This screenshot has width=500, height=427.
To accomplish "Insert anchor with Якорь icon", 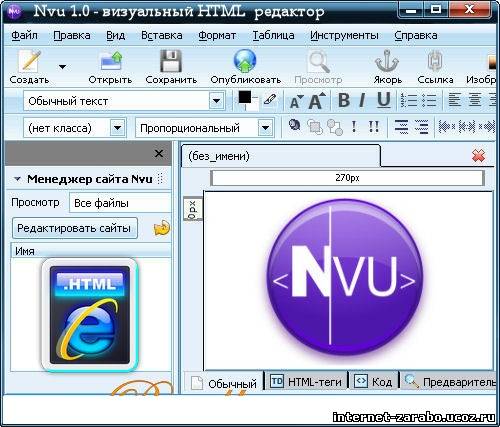I will point(387,61).
